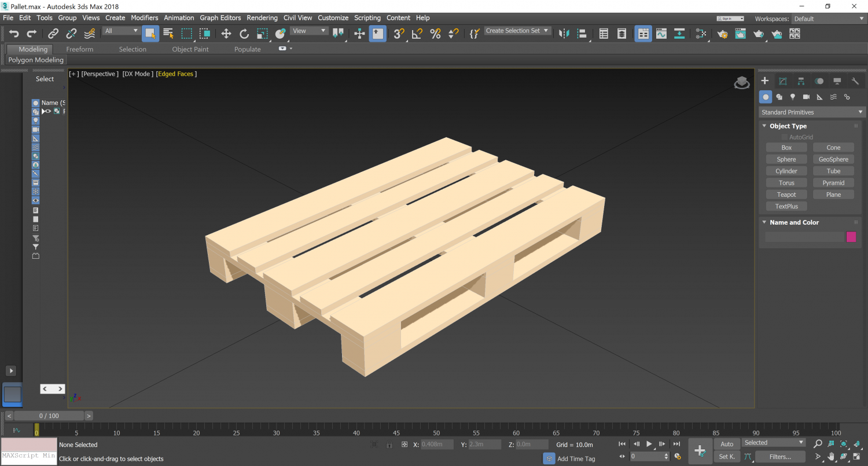Open the object color swatch picker
868x466 pixels.
pos(851,237)
